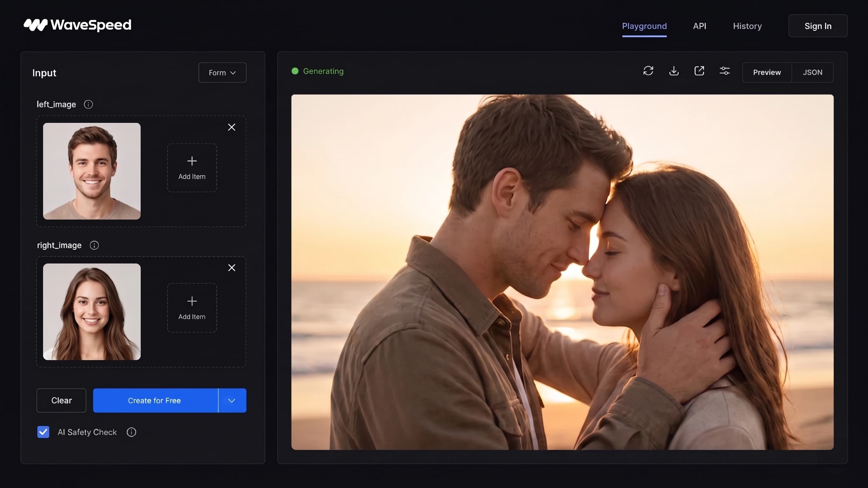
Task: Click the WaveSpeed logo
Action: point(77,25)
